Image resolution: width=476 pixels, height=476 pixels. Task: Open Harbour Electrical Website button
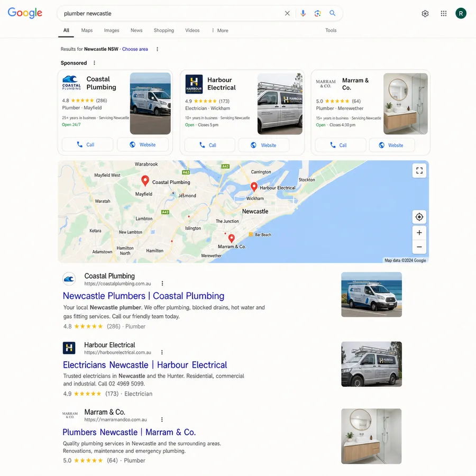coord(263,145)
